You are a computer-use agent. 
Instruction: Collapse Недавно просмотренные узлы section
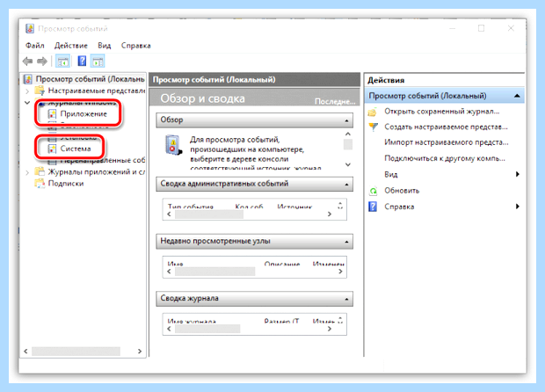tap(346, 242)
